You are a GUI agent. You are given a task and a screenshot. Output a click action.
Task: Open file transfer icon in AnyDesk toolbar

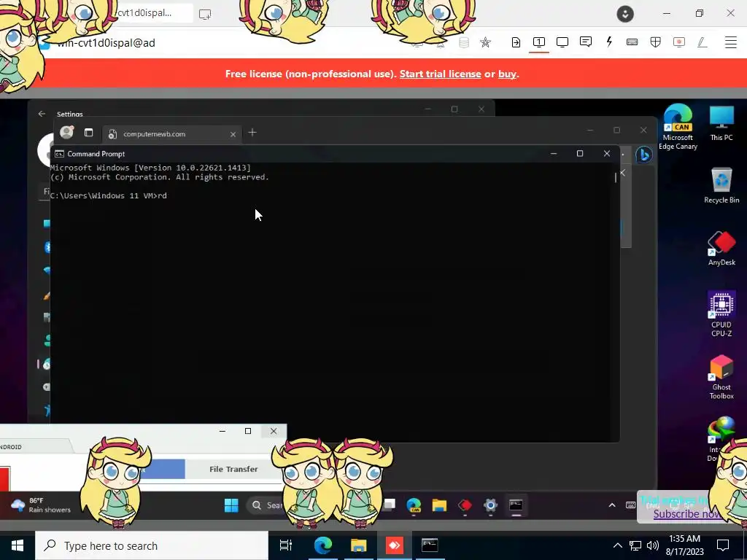516,42
